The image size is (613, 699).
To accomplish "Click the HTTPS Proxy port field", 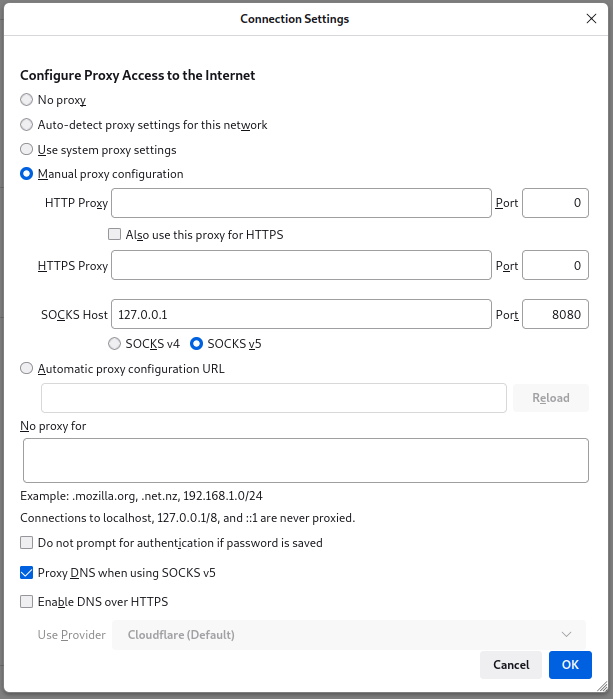I will (x=555, y=266).
